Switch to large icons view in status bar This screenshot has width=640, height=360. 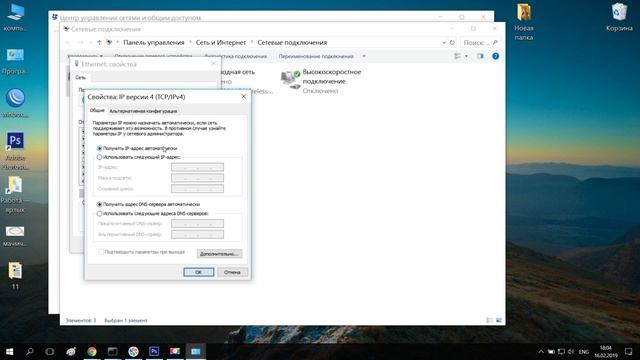tap(499, 320)
